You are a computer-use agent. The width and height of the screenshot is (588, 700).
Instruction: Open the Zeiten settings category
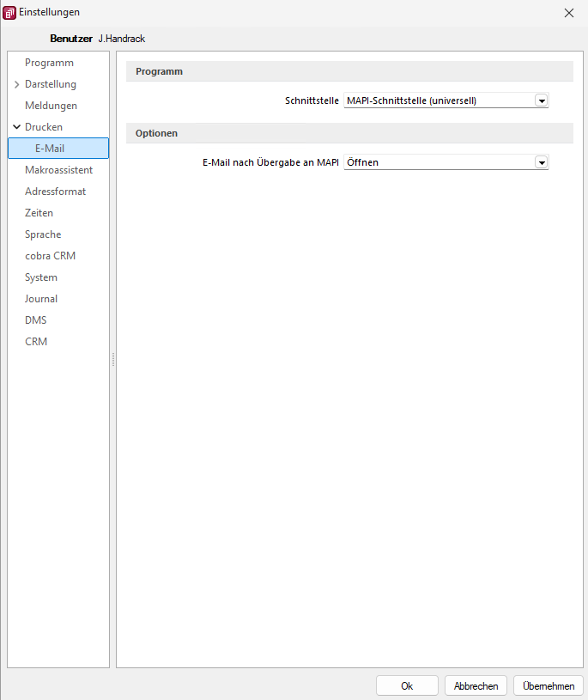(x=39, y=213)
